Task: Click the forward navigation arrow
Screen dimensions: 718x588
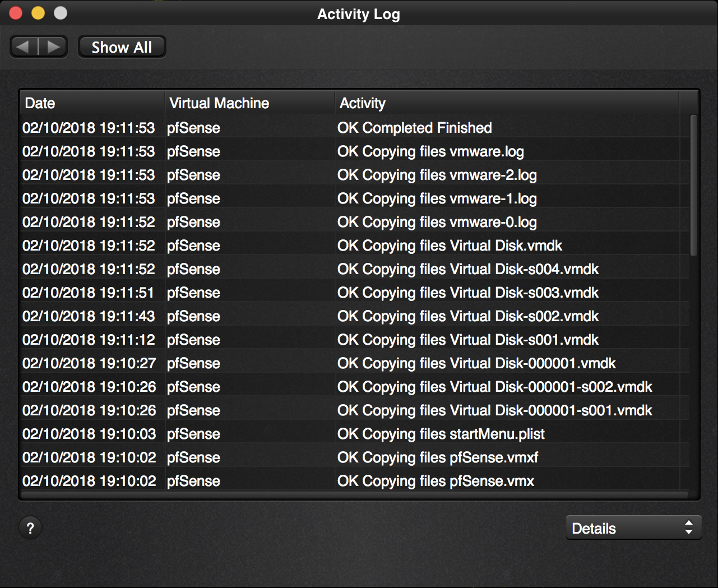Action: (x=54, y=47)
